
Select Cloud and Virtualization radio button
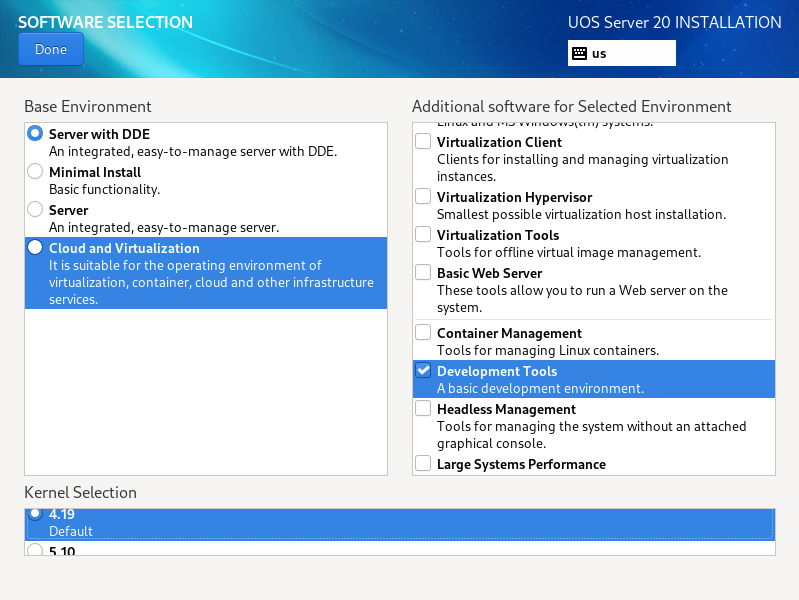pos(35,248)
